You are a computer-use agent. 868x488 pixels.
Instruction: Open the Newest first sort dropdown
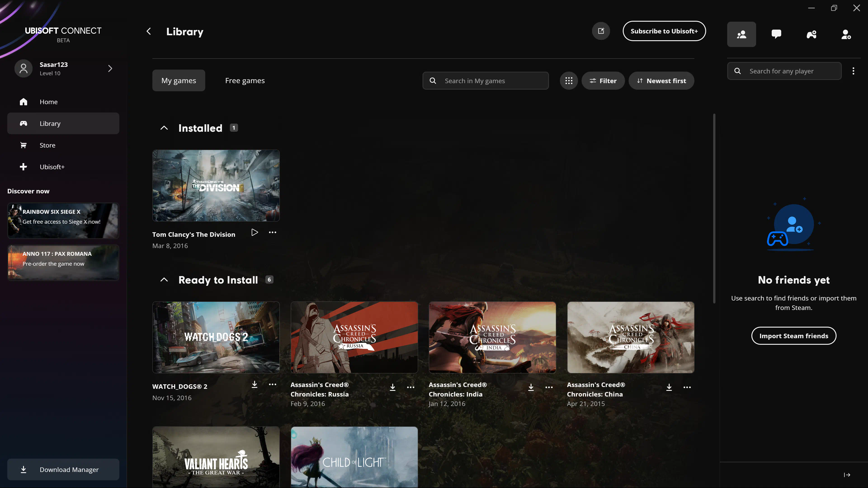point(661,81)
